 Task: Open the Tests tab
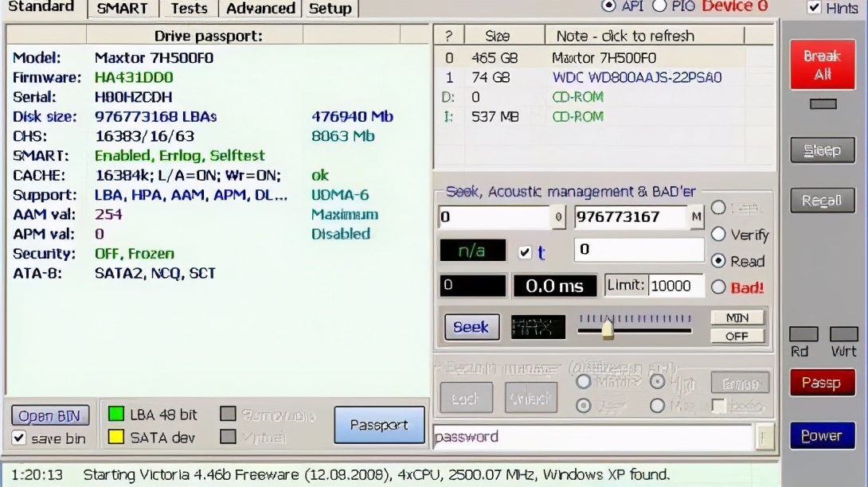(189, 8)
